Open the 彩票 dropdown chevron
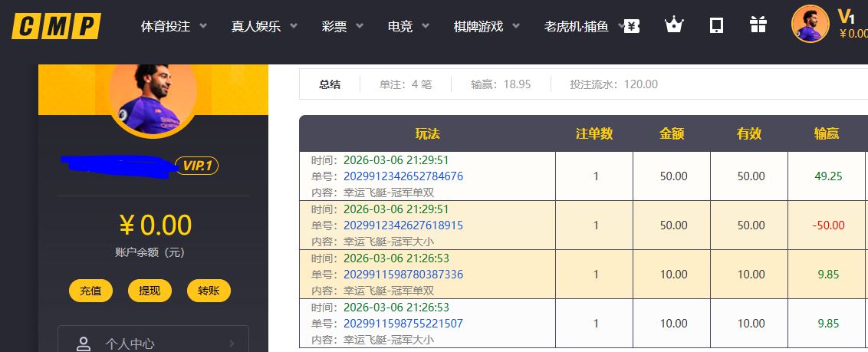Screen dimensions: 868x352 360,26
